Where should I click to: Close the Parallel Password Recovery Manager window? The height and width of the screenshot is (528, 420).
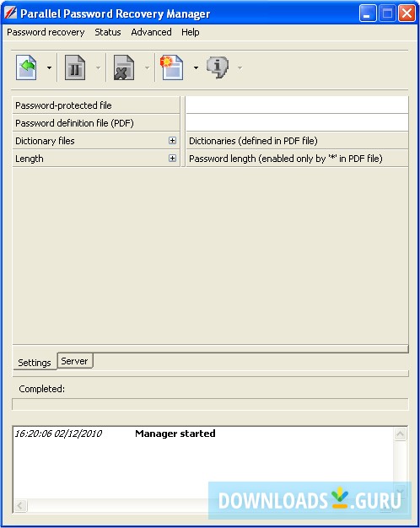(407, 13)
